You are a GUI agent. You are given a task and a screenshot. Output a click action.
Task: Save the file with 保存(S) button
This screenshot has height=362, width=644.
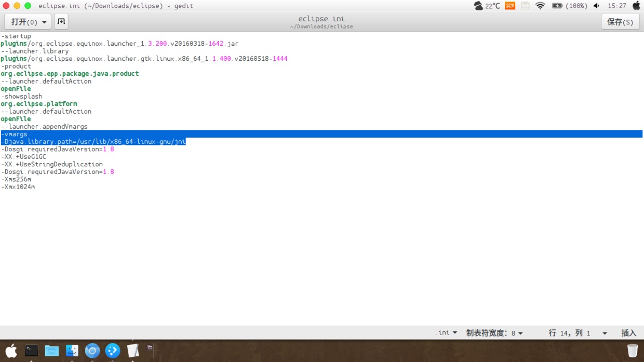[620, 22]
